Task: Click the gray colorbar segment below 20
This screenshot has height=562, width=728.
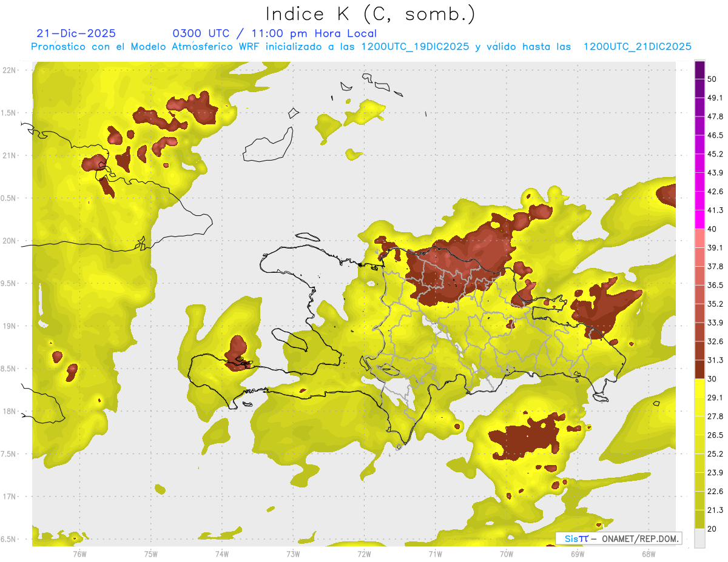Action: point(699,538)
